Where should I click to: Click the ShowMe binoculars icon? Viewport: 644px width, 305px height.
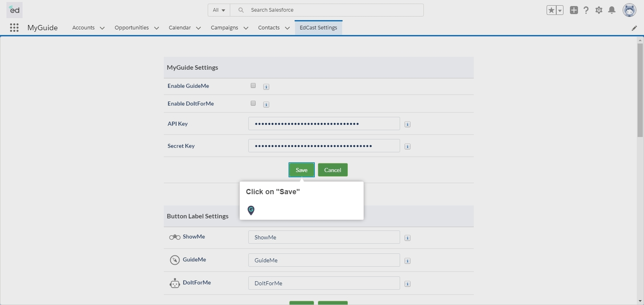coord(175,237)
